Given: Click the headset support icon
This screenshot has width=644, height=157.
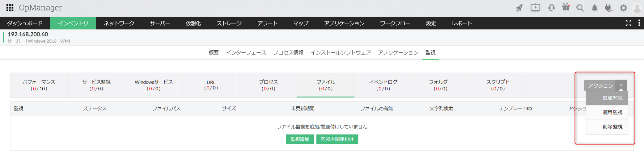Looking at the screenshot, I should tap(551, 8).
